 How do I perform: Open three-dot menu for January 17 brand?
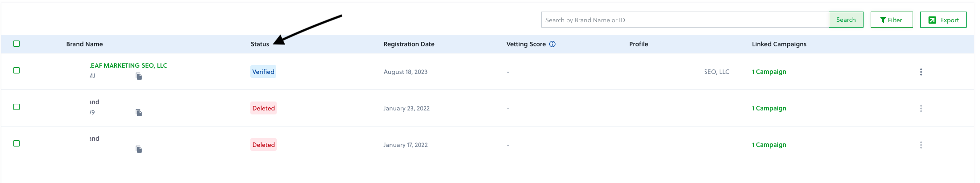pyautogui.click(x=921, y=145)
